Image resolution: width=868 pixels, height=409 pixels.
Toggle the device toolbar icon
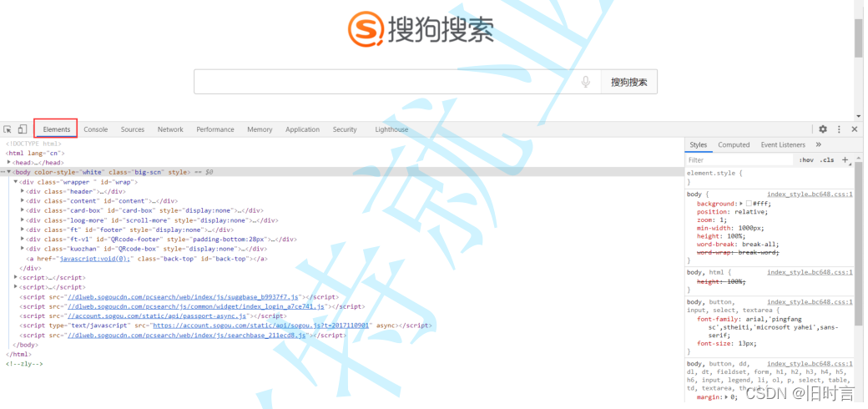coord(23,129)
